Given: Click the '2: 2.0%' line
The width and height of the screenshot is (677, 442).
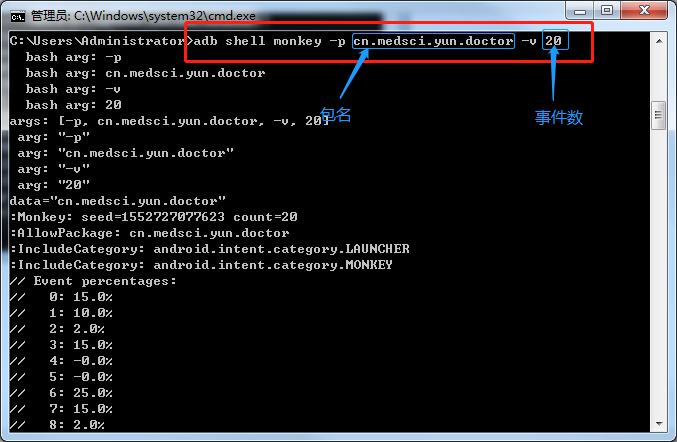Looking at the screenshot, I should (57, 328).
